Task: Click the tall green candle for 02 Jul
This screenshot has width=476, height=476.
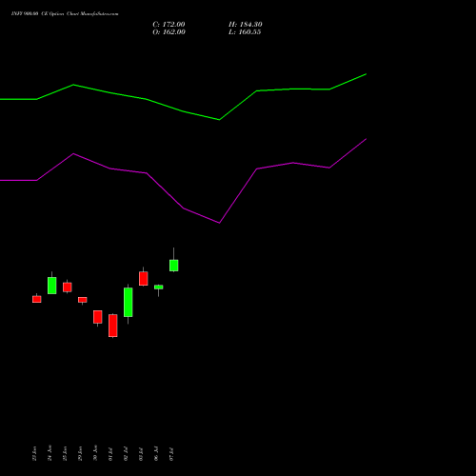Action: [x=129, y=302]
